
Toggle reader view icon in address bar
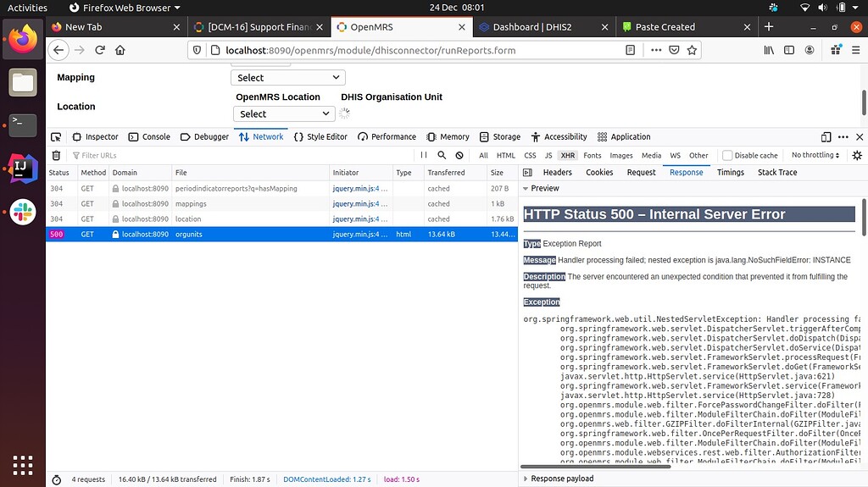(630, 50)
